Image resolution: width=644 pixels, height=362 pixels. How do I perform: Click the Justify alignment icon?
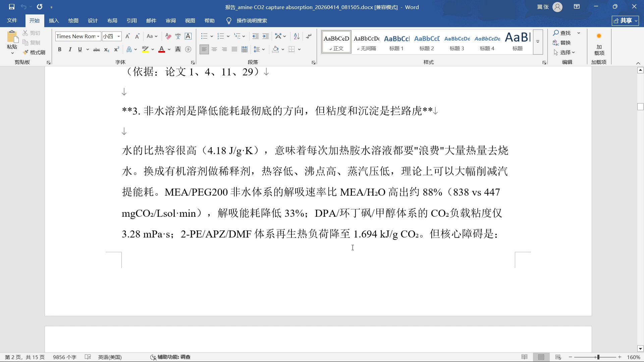pyautogui.click(x=234, y=49)
